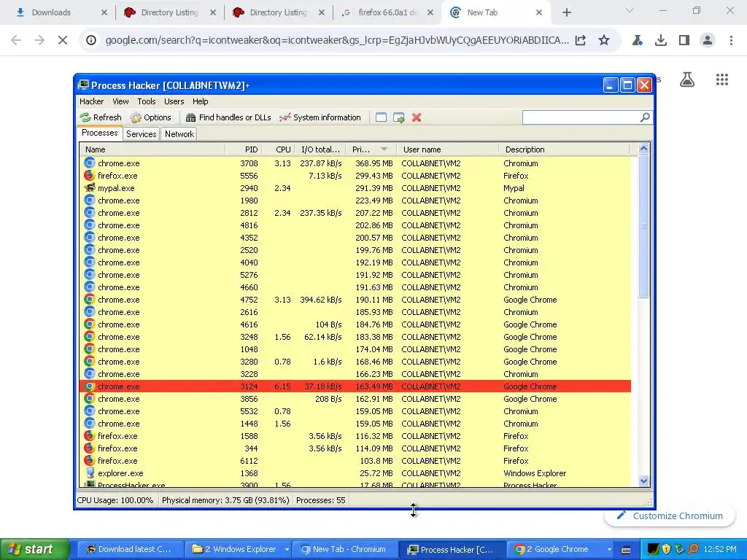Open Chrome Labs flask toolbar icon
This screenshot has height=560, width=747.
click(637, 40)
